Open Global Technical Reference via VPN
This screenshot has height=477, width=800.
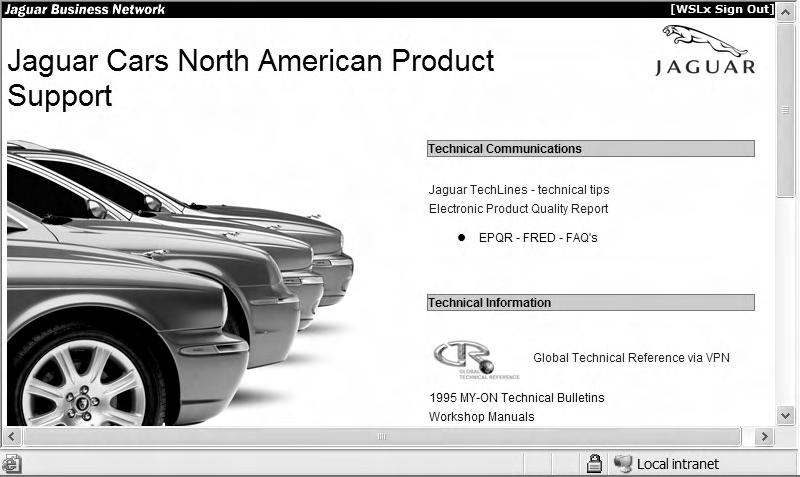[631, 358]
